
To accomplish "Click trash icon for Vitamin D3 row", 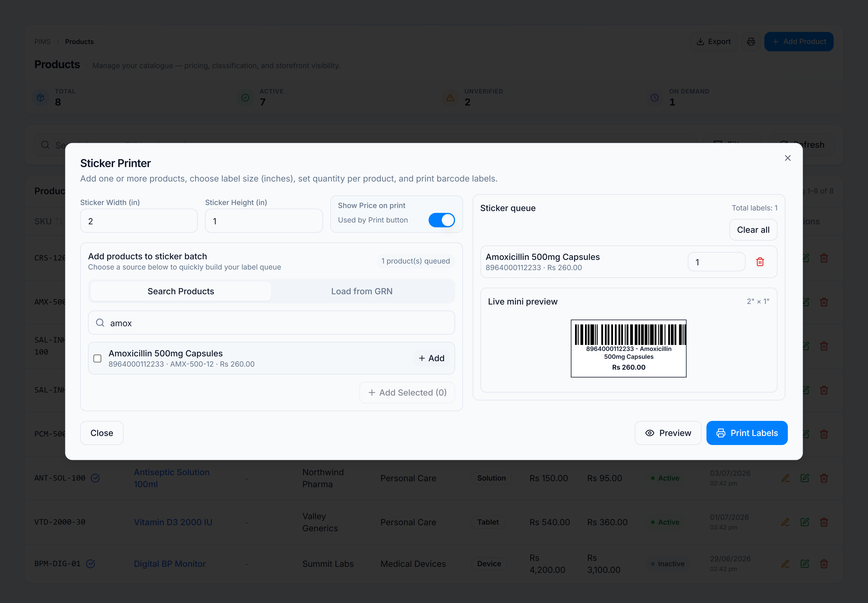I will tap(824, 522).
